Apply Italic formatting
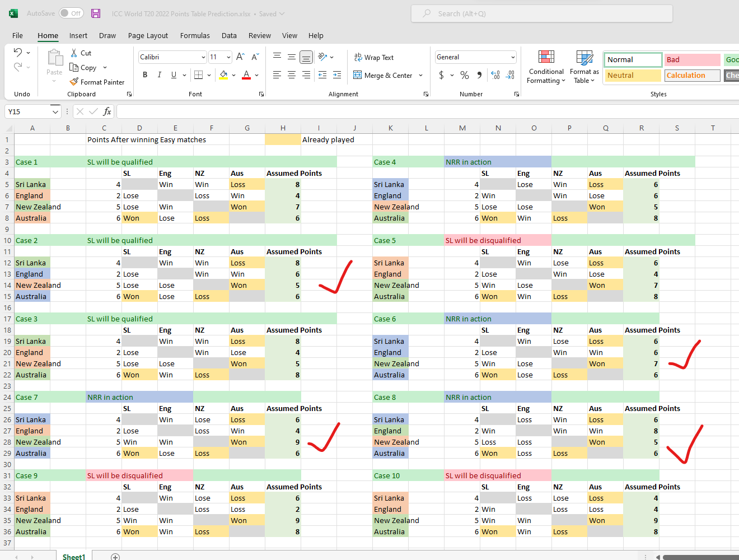 [160, 75]
